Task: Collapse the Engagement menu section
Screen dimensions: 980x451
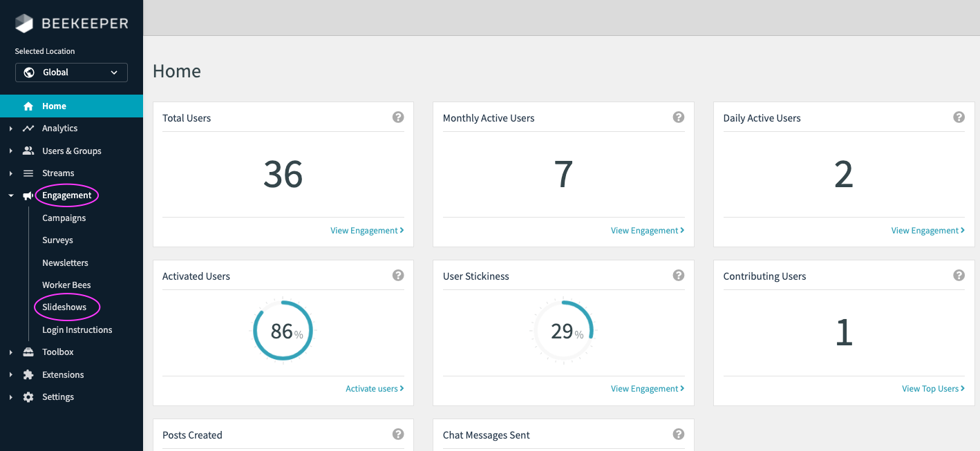Action: pos(11,195)
